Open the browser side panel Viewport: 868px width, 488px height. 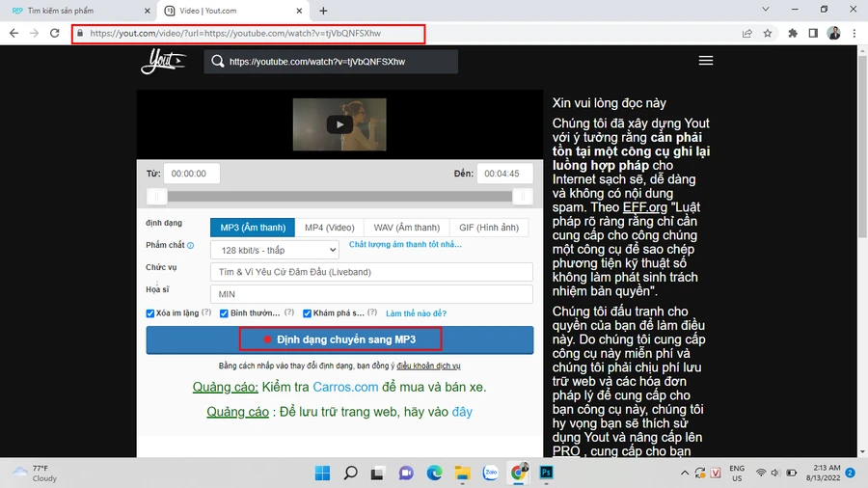click(813, 33)
